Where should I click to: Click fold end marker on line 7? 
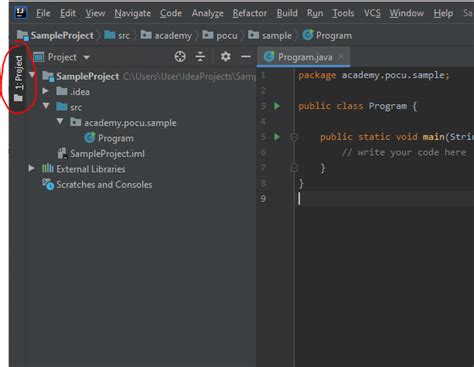click(294, 167)
